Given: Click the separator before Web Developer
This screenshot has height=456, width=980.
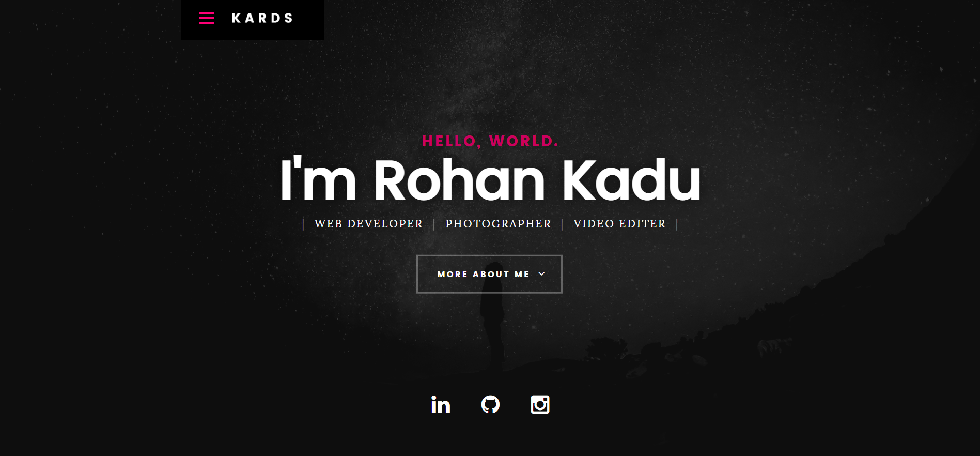Looking at the screenshot, I should 303,224.
